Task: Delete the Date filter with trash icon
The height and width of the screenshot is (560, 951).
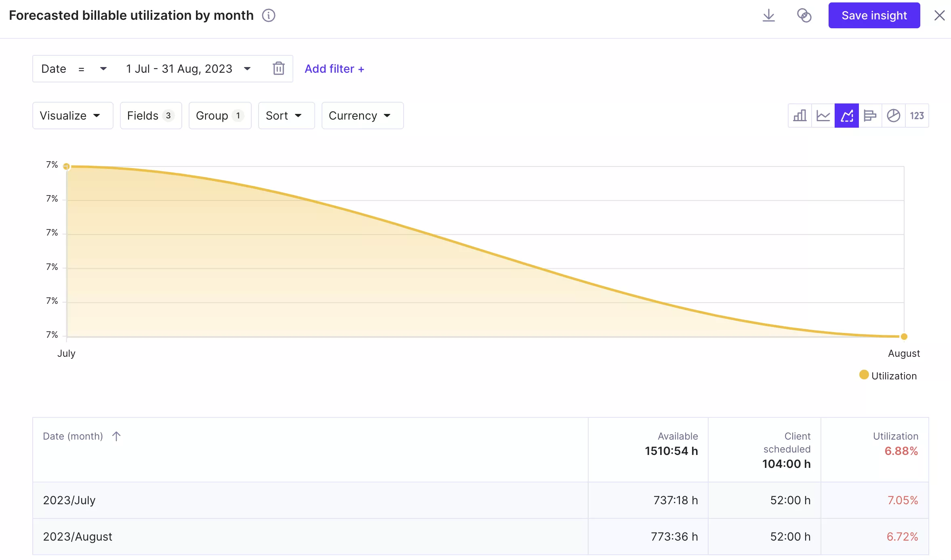Action: tap(278, 69)
